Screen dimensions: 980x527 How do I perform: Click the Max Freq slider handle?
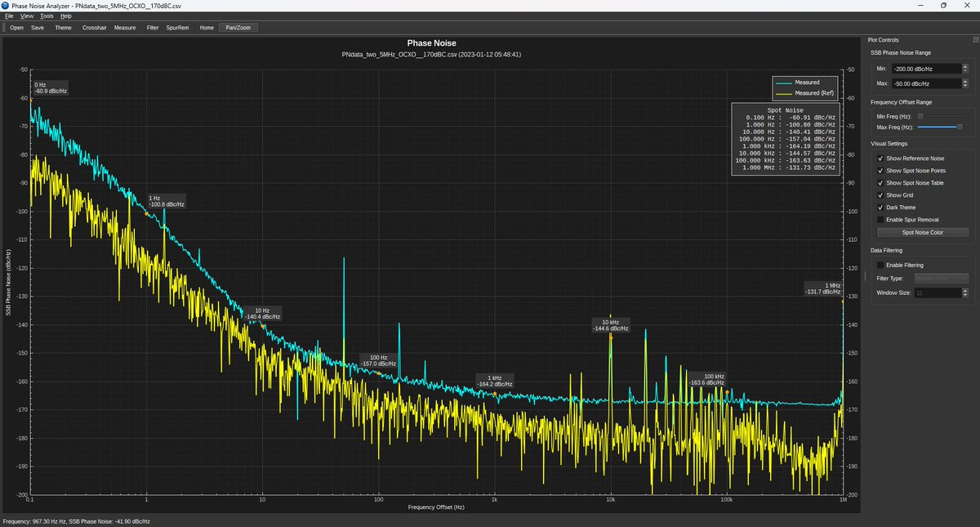960,127
